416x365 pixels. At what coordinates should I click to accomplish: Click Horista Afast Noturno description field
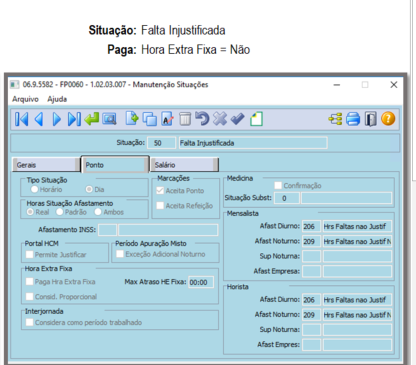pos(357,315)
